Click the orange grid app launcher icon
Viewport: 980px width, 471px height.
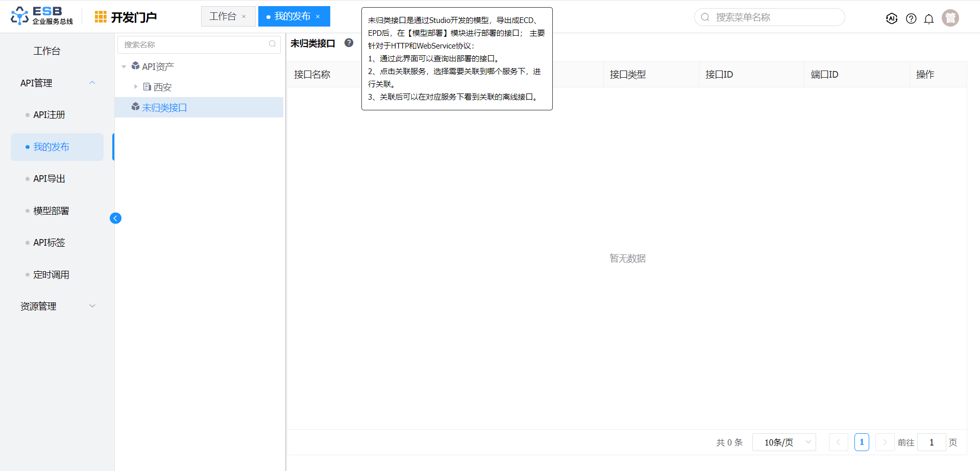(101, 17)
